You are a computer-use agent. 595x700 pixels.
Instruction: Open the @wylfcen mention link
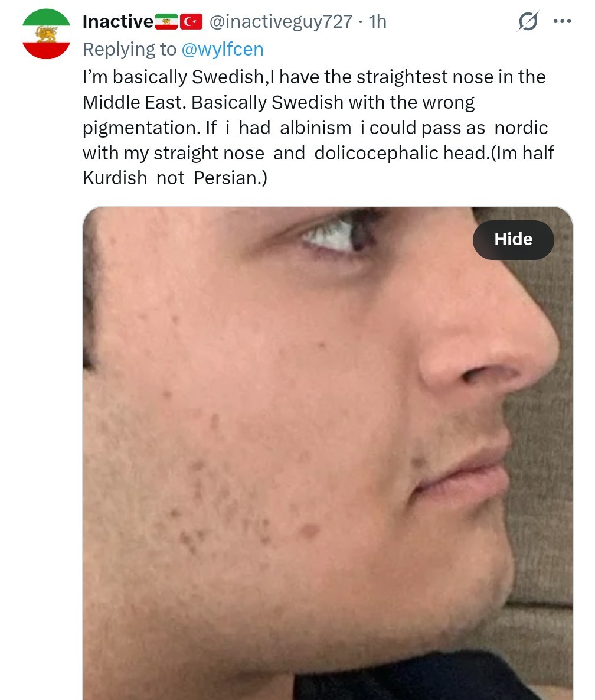[223, 49]
